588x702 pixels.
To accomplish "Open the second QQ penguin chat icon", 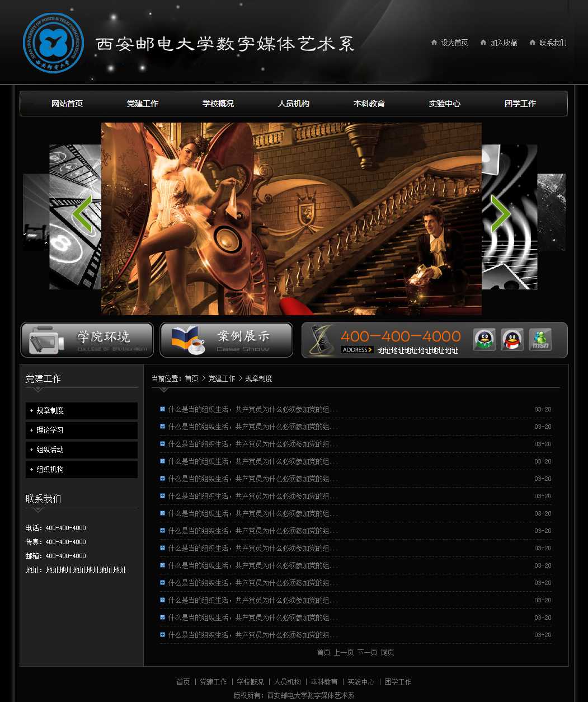I will click(x=512, y=340).
